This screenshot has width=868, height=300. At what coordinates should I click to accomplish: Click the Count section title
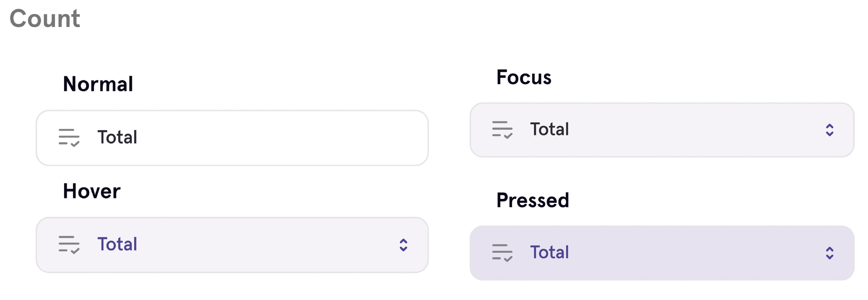pos(45,19)
